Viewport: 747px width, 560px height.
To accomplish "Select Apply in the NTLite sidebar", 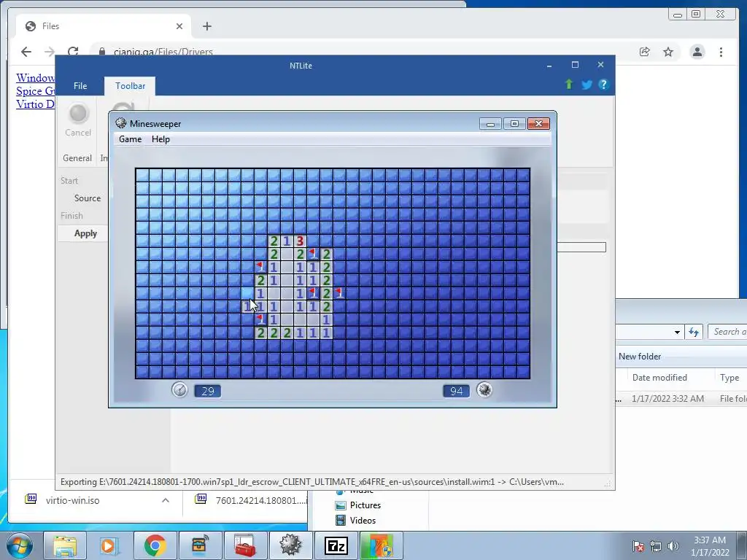I will 85,233.
